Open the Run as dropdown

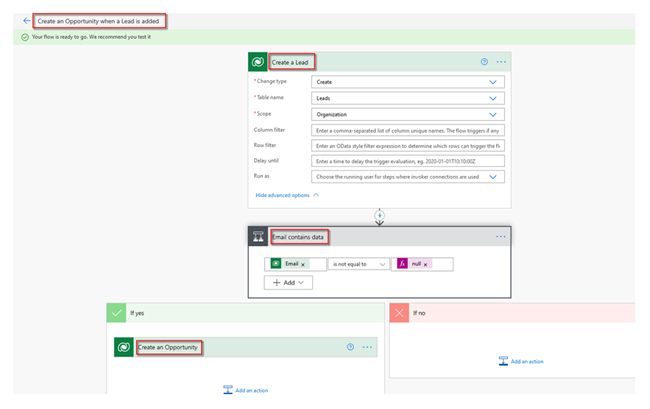click(493, 177)
